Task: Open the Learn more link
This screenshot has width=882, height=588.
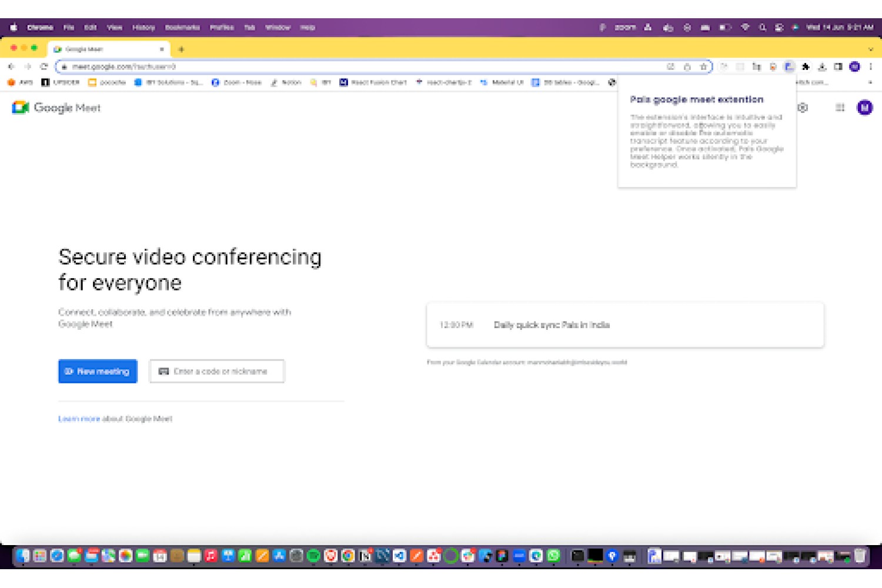Action: (x=79, y=419)
